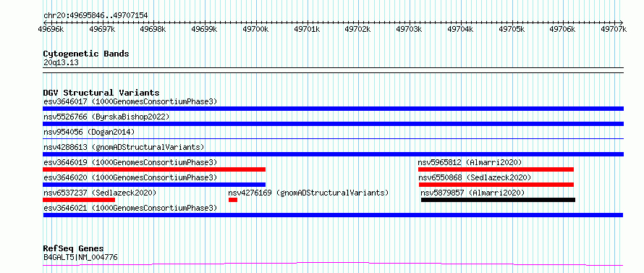Click the 49701k ruler tick label
Viewport: 644px width, 273px height.
click(x=307, y=29)
